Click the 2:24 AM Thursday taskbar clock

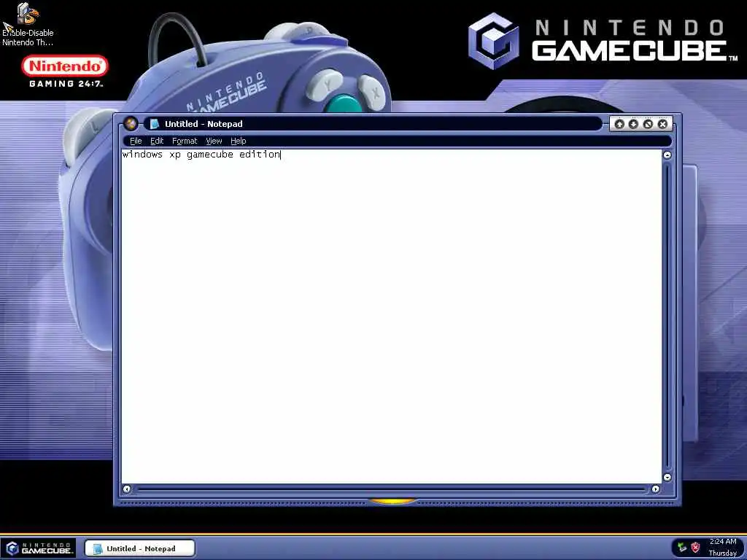(723, 547)
